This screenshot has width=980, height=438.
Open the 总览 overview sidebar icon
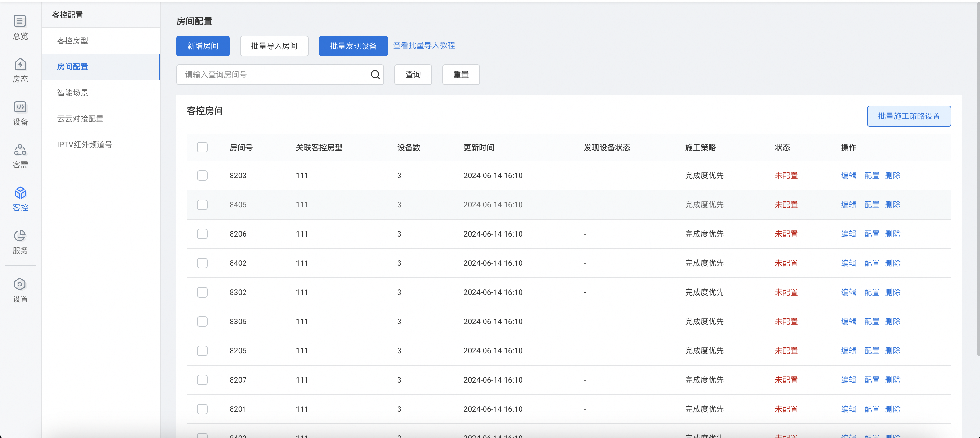tap(20, 21)
